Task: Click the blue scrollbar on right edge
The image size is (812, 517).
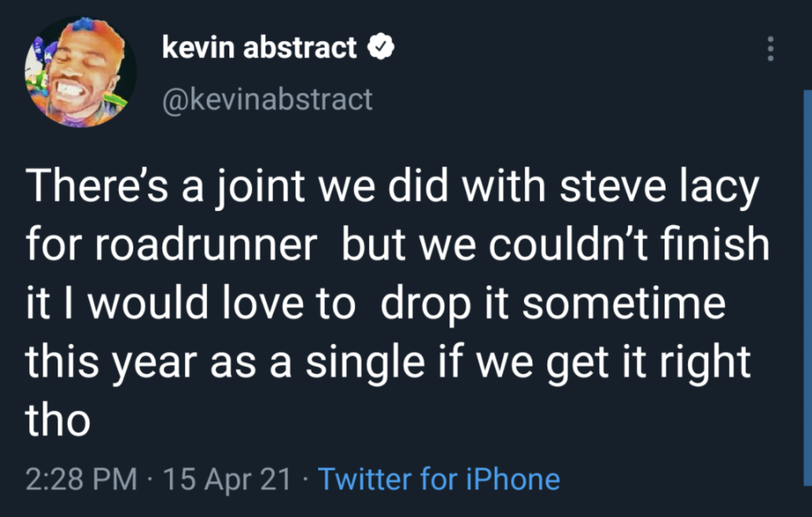Action: pos(808,288)
